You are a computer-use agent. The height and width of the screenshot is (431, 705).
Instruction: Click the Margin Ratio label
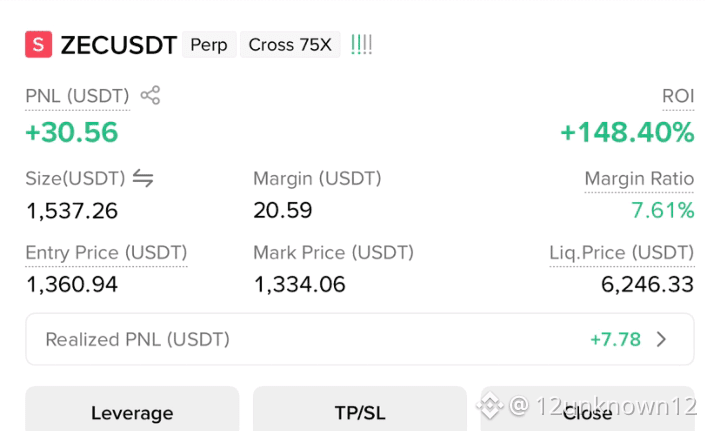(x=639, y=178)
